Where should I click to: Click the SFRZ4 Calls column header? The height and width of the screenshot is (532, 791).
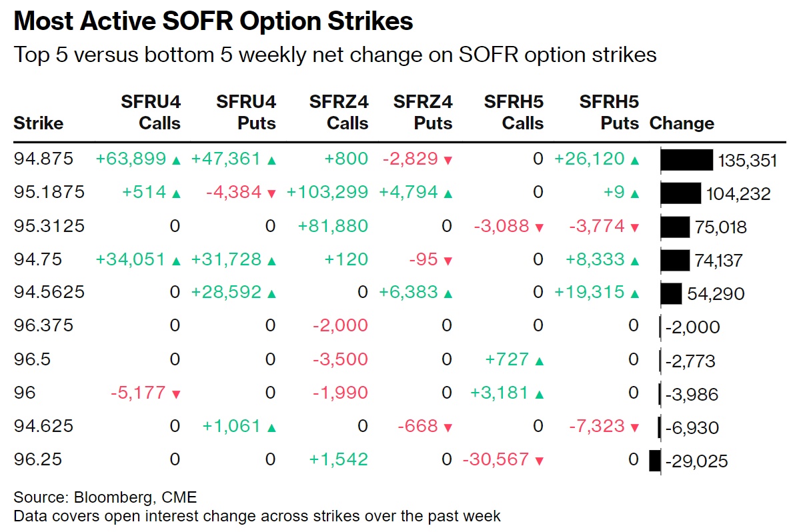click(x=339, y=113)
